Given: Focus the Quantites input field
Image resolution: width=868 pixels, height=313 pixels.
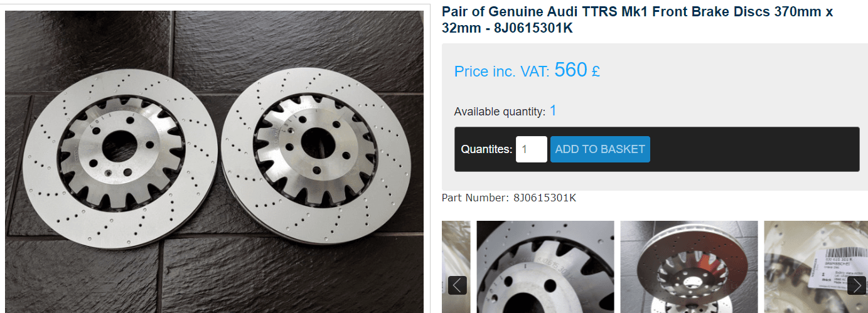Looking at the screenshot, I should pyautogui.click(x=532, y=149).
